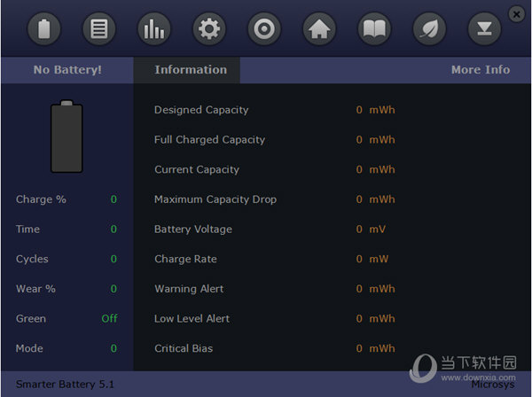Select the Information tab
The image size is (532, 397).
click(x=190, y=70)
